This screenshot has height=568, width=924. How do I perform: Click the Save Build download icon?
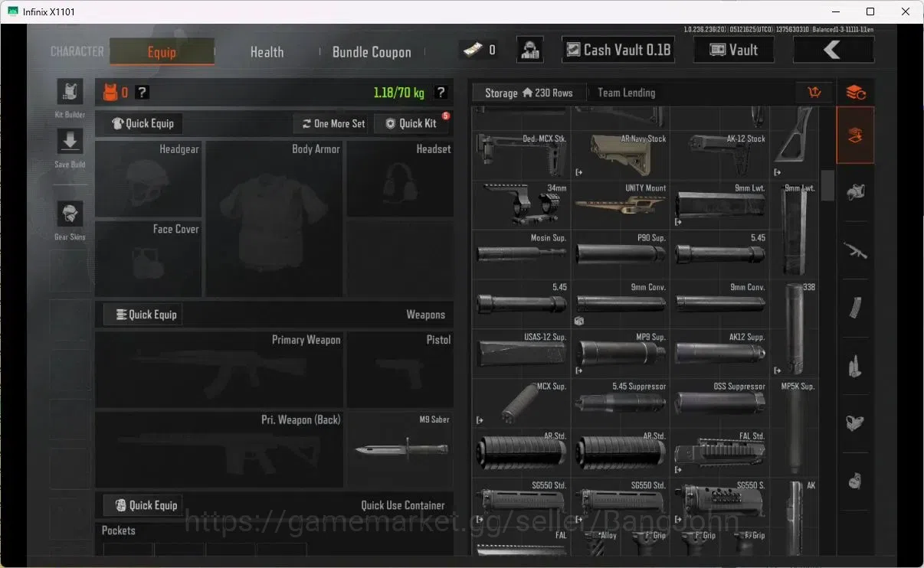tap(70, 142)
